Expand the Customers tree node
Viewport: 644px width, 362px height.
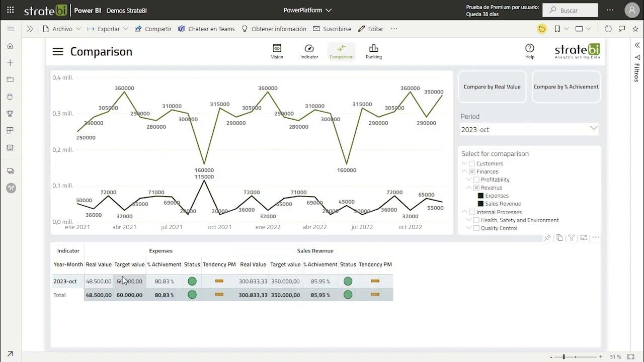point(464,163)
